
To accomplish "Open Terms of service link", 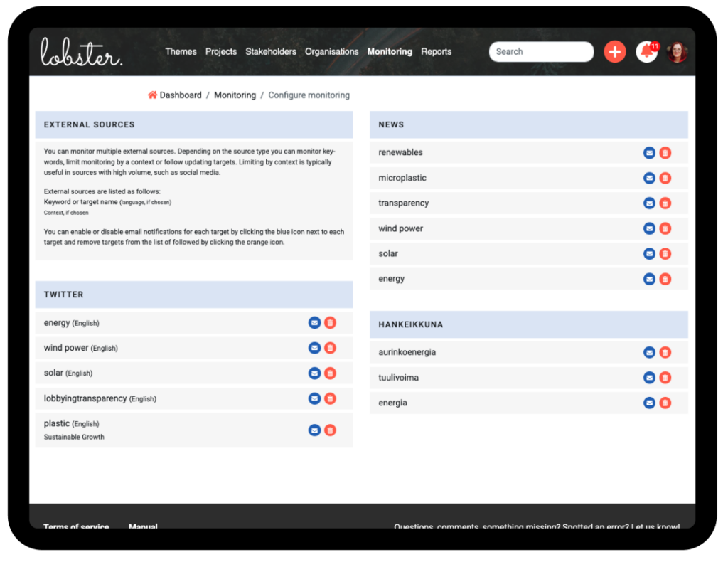I will click(x=76, y=526).
